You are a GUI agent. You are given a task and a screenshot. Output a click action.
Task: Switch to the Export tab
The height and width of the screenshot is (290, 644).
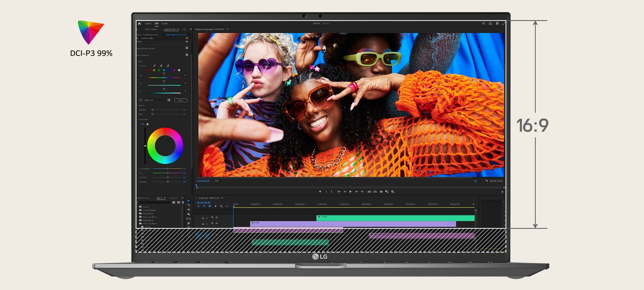pyautogui.click(x=165, y=24)
